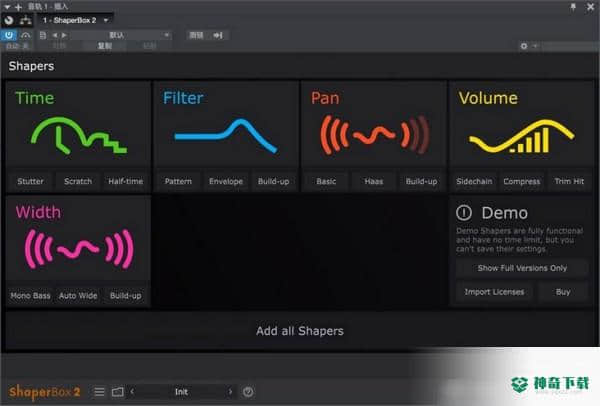Open the host preset name dropdown
Image resolution: width=600 pixels, height=406 pixels.
(120, 35)
